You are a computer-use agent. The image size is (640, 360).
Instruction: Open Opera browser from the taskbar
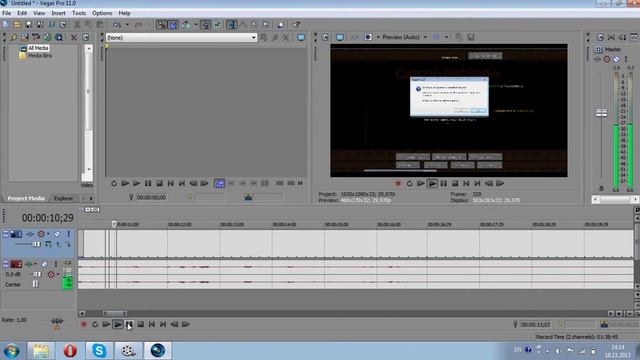point(70,350)
